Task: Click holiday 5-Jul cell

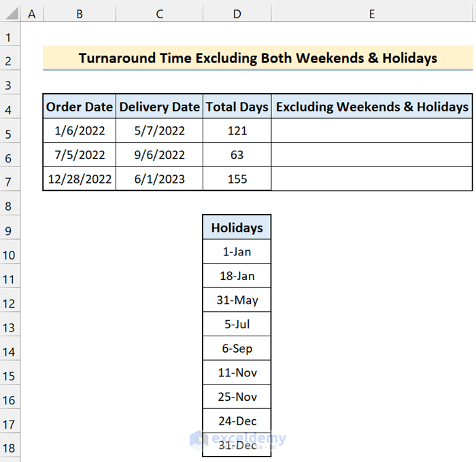Action: click(237, 324)
